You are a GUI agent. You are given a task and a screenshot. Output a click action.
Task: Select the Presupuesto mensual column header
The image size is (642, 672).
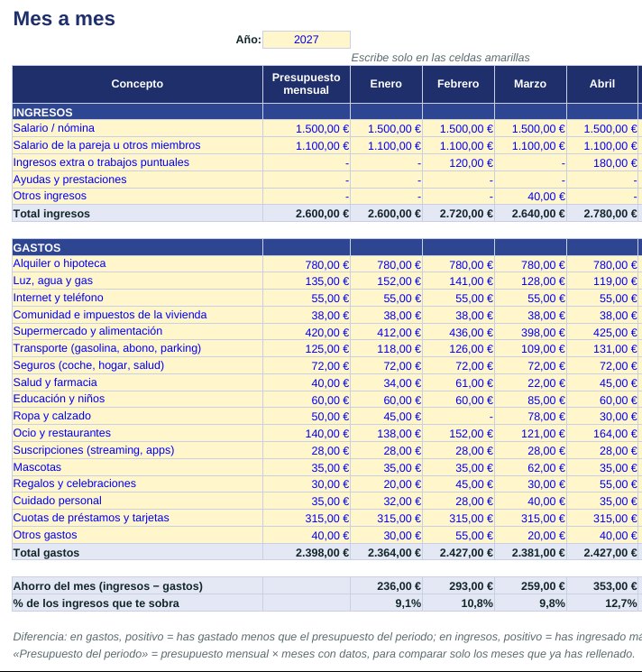pos(307,84)
